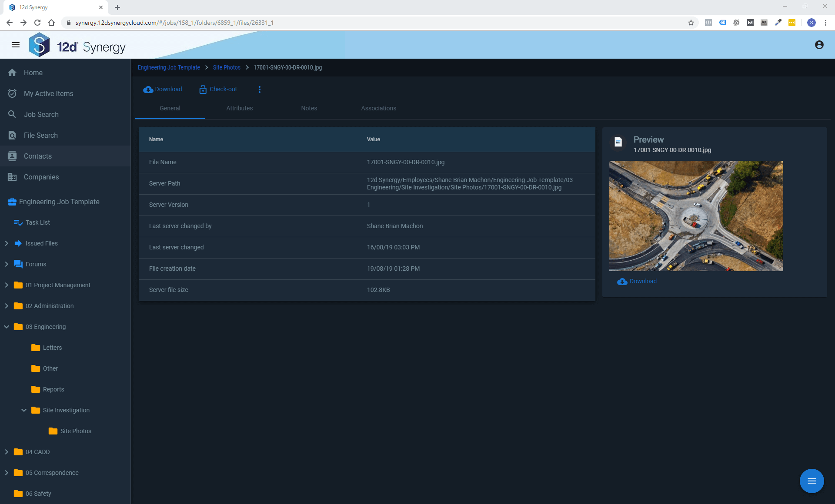Click the Check-out lock icon

(203, 90)
